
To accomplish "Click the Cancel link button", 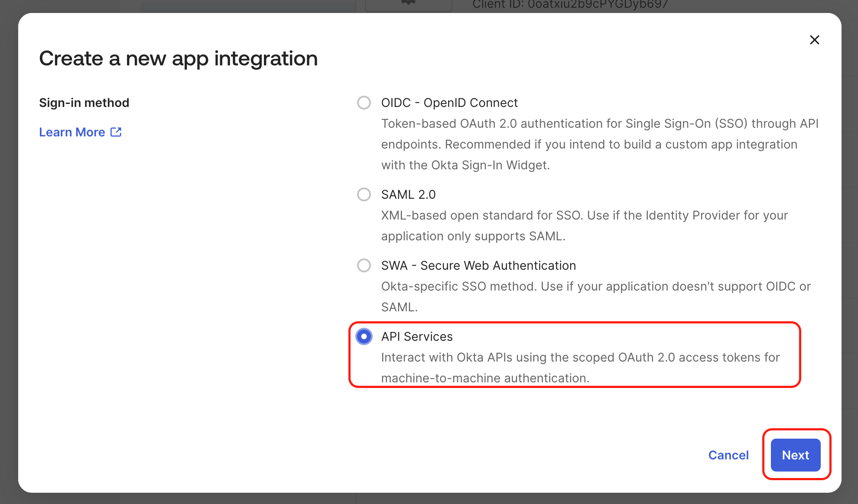I will pos(728,455).
